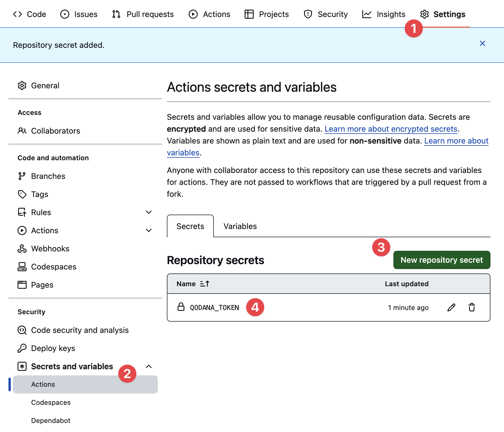This screenshot has height=432, width=504.
Task: Click the Settings gear icon in top nav
Action: (x=425, y=14)
